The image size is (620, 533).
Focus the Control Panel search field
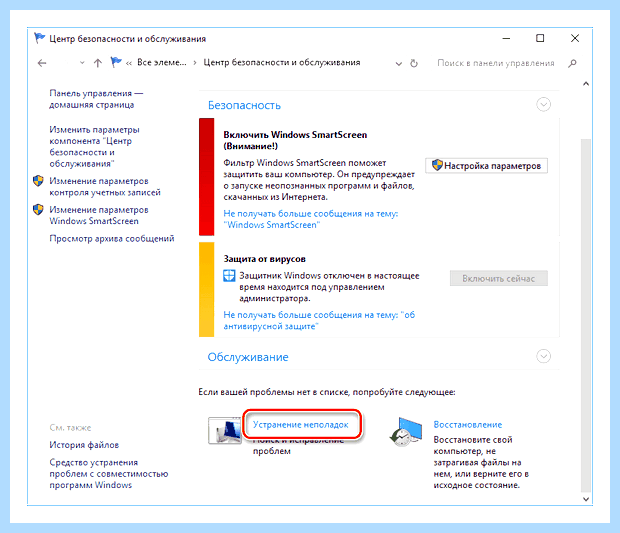click(x=495, y=63)
